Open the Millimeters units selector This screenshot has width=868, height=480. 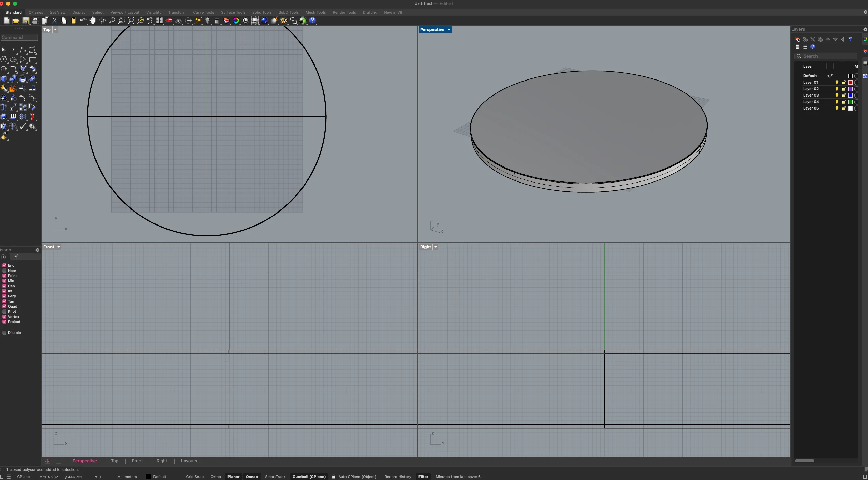pyautogui.click(x=127, y=477)
